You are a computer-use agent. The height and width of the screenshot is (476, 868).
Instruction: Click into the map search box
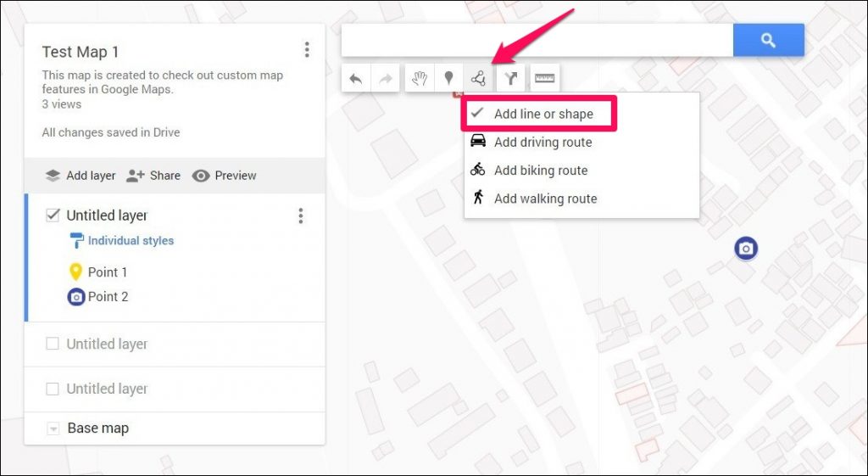(x=537, y=40)
